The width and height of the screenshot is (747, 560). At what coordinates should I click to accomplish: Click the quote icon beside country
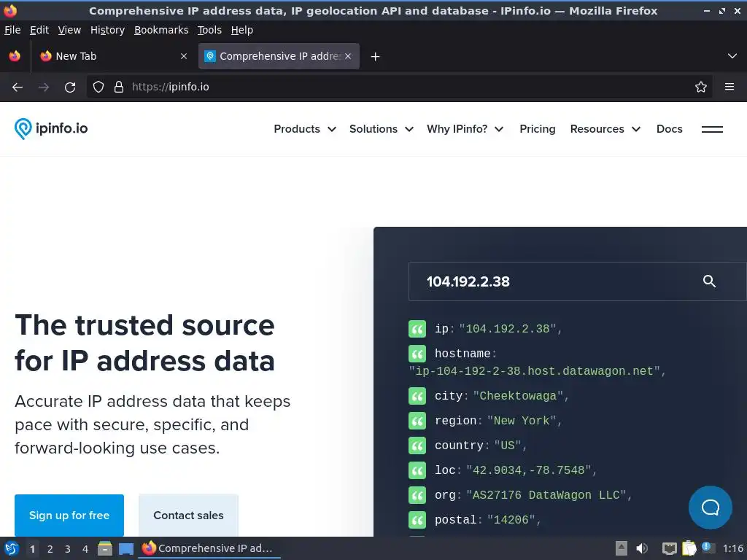pos(417,446)
